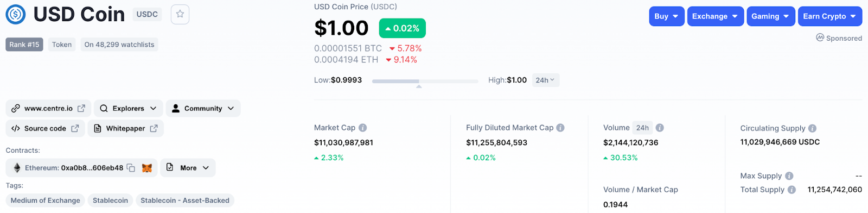Viewport: 868px width, 213px height.
Task: Open the Max Supply info icon
Action: click(x=789, y=176)
